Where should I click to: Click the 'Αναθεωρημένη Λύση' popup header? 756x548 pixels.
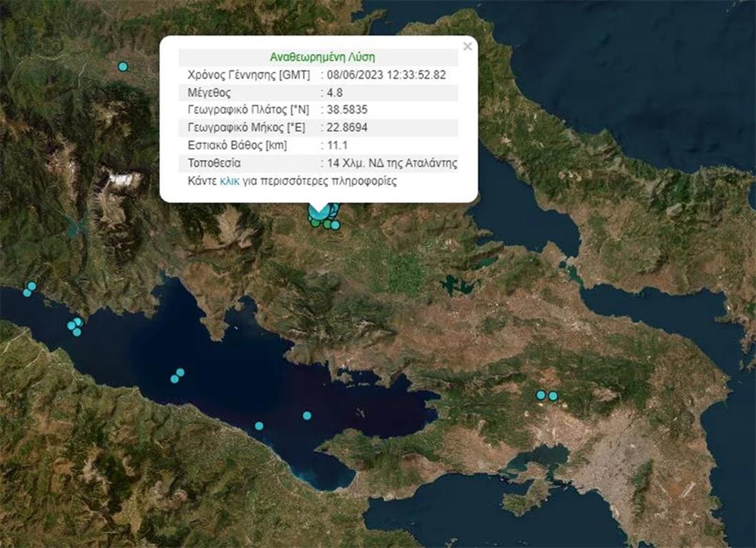click(318, 57)
